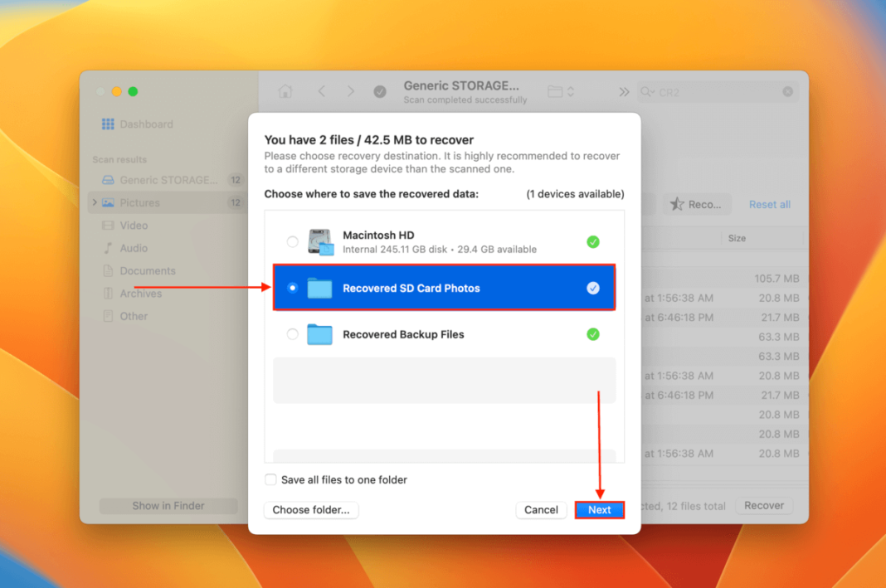
Task: Click the Choose folder... button
Action: coord(311,510)
